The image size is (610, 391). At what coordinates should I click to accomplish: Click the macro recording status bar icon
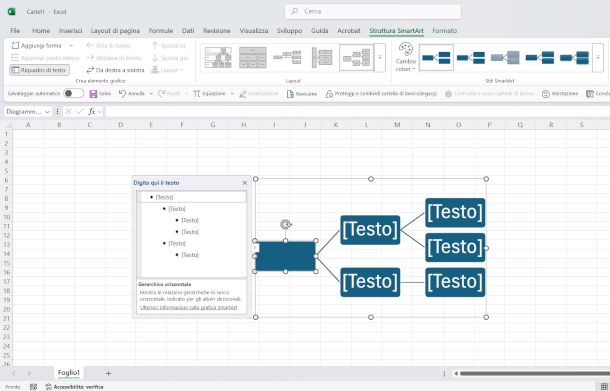(33, 387)
